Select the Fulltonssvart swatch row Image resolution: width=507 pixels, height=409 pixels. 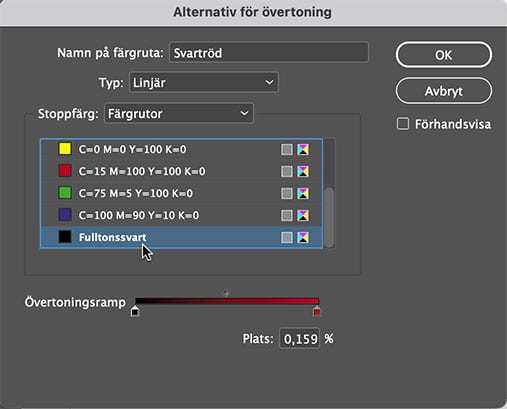tap(181, 237)
